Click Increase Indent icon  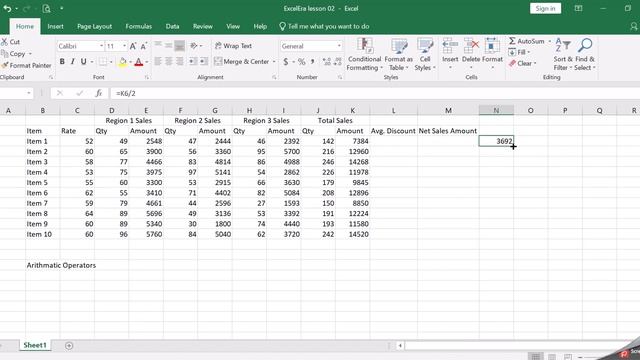coord(204,62)
